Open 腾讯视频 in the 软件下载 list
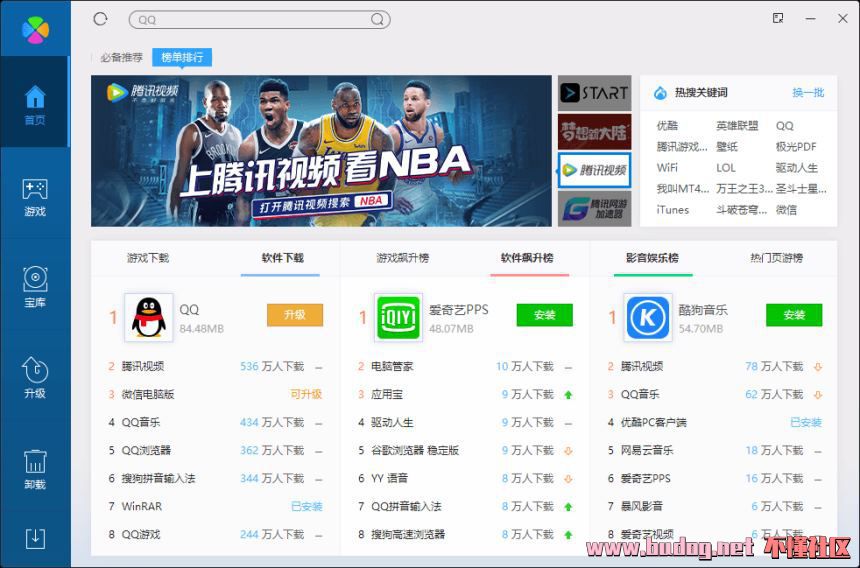860x568 pixels. click(x=143, y=366)
